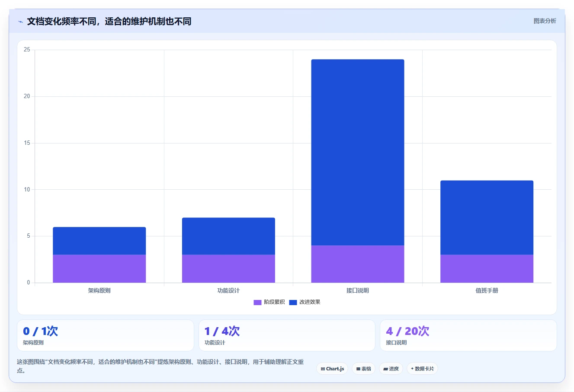Click the blue 改进效果 legend swatch
This screenshot has height=392, width=574.
pyautogui.click(x=293, y=302)
